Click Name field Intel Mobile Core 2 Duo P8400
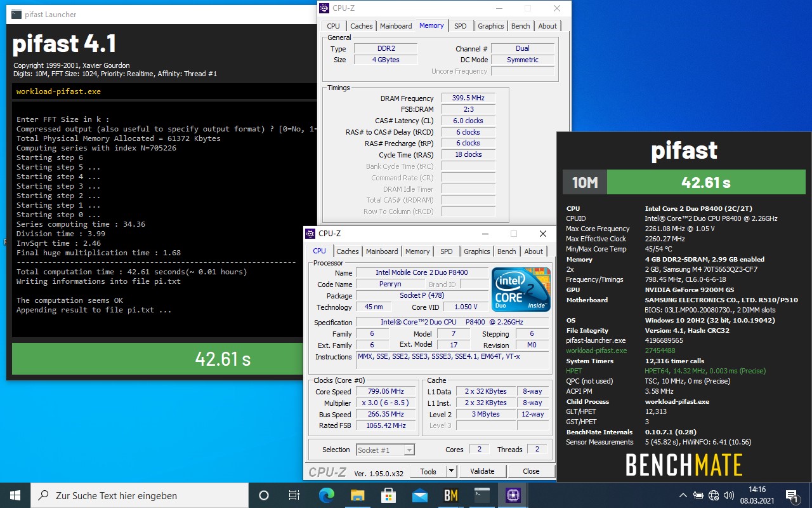This screenshot has width=812, height=508. (x=422, y=273)
